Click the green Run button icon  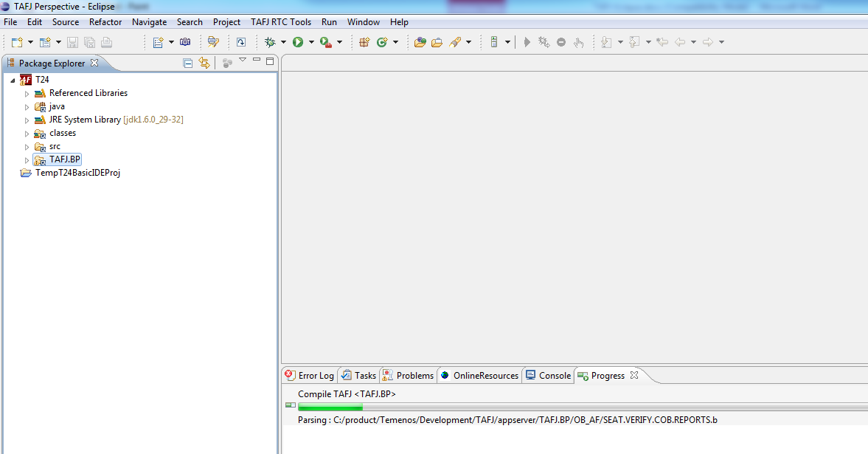[298, 42]
